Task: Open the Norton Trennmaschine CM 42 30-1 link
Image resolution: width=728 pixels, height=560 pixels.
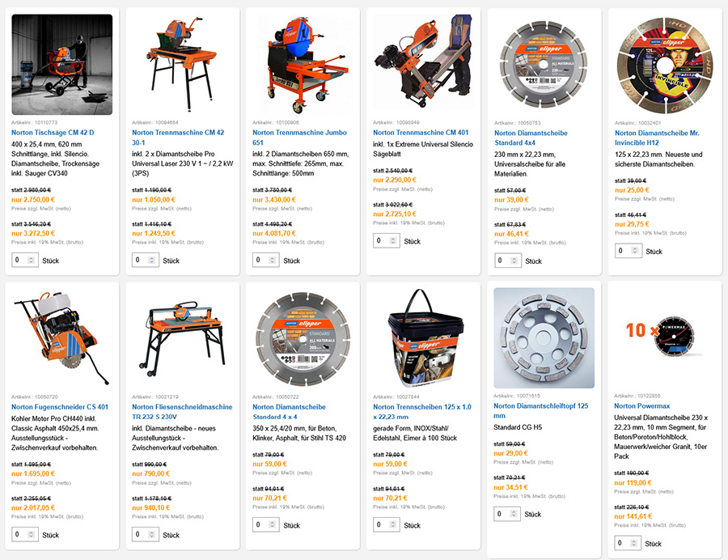Action: 178,138
